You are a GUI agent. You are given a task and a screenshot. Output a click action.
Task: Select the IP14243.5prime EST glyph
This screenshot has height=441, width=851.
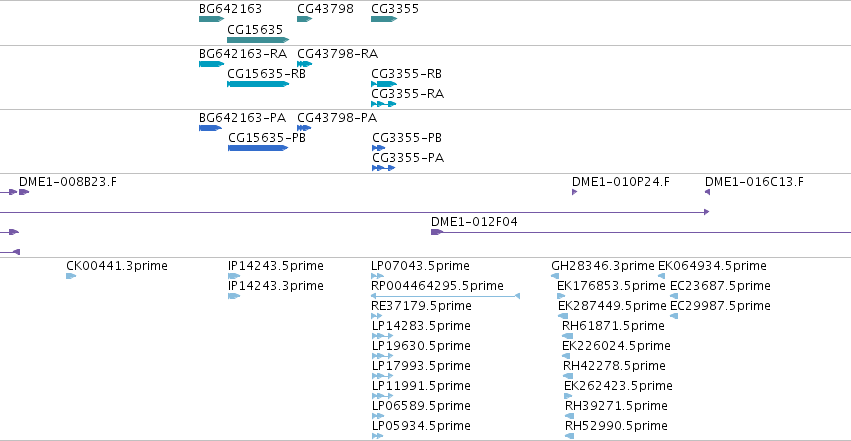(234, 276)
